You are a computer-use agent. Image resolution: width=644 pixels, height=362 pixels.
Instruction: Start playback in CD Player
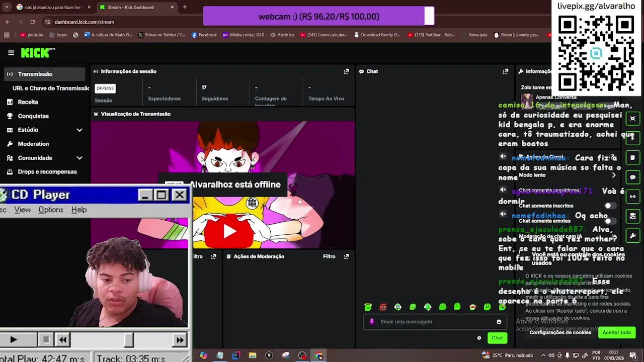click(x=14, y=340)
